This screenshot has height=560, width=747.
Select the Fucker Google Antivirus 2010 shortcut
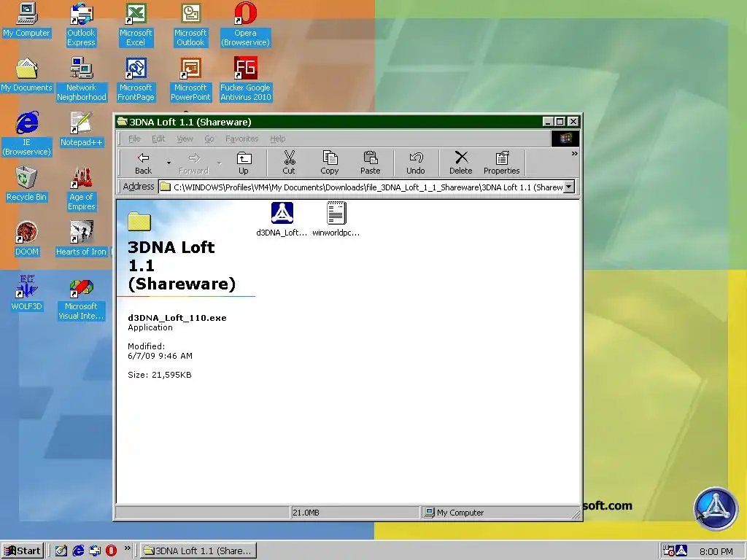pos(245,79)
